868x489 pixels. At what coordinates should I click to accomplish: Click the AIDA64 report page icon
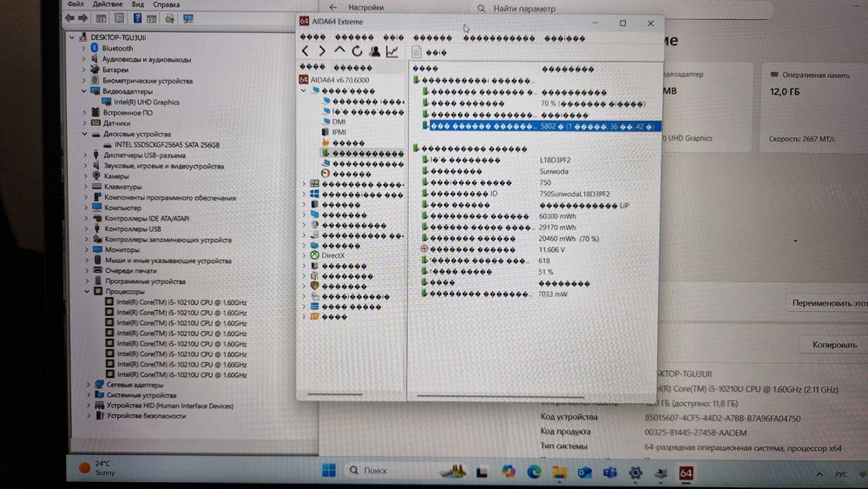pyautogui.click(x=417, y=52)
